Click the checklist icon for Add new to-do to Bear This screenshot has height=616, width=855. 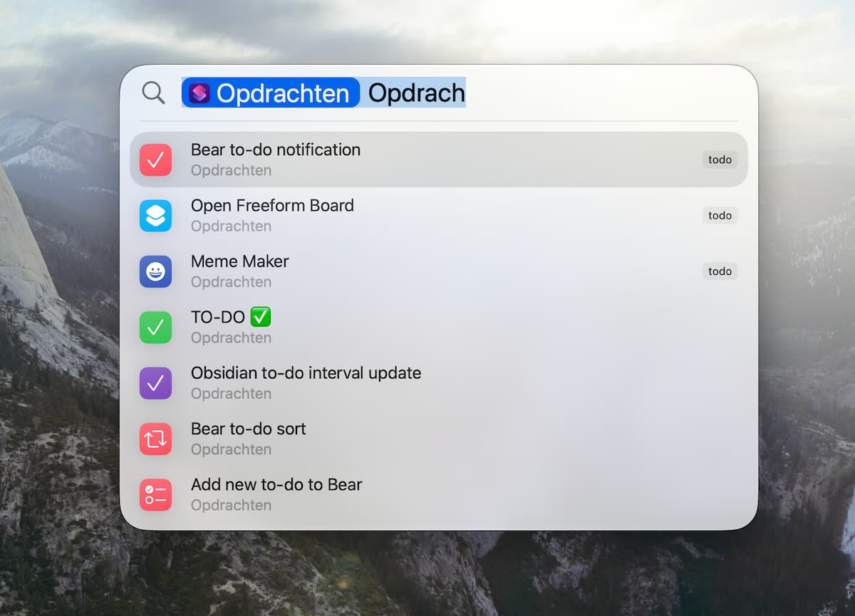[x=155, y=495]
